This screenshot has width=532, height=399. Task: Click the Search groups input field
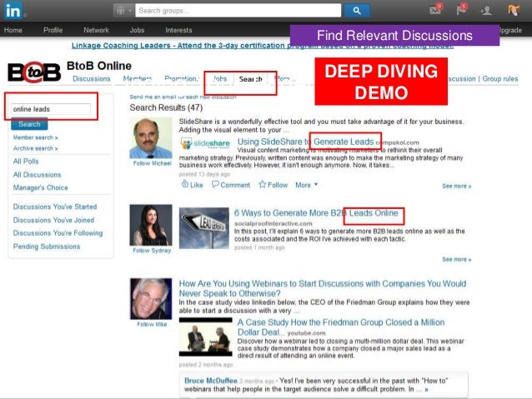[x=238, y=11]
